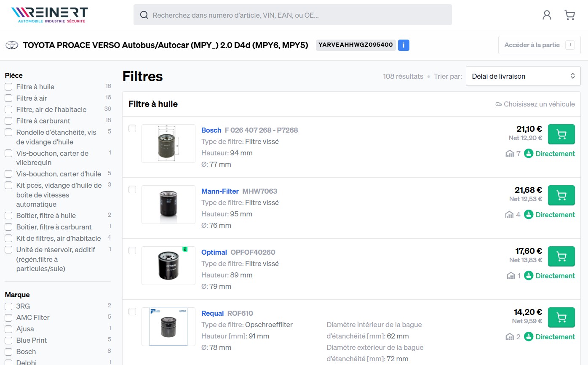Screen dimensions: 588x365
Task: Open the Mann-Filter product thumbnail
Action: [168, 205]
